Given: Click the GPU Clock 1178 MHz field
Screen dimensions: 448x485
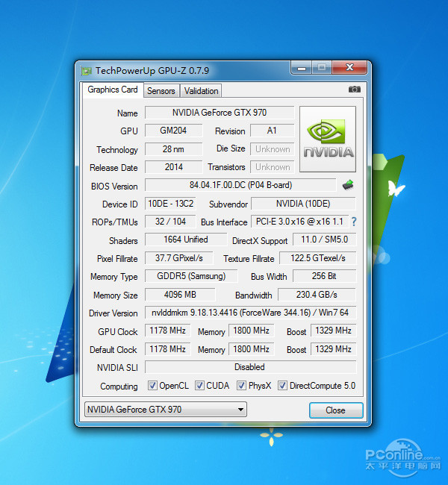Looking at the screenshot, I should tap(167, 331).
